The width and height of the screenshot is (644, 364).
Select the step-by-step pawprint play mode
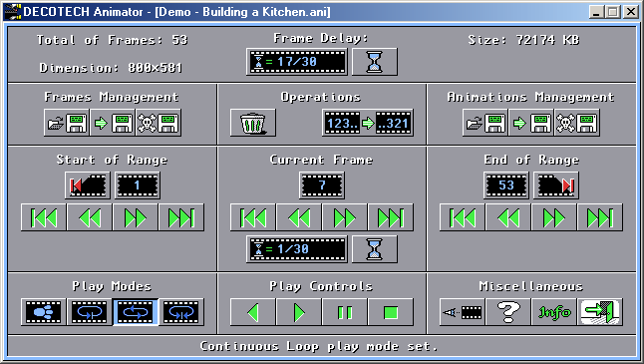coord(44,312)
